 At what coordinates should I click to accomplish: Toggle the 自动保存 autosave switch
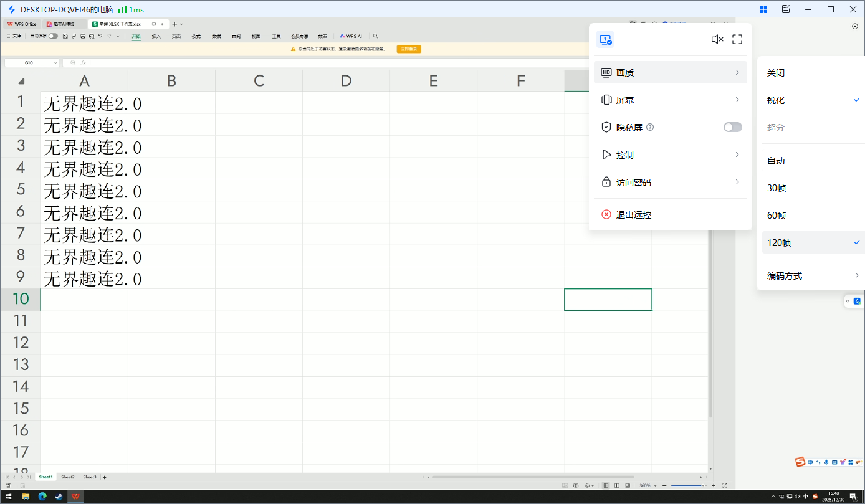[53, 36]
